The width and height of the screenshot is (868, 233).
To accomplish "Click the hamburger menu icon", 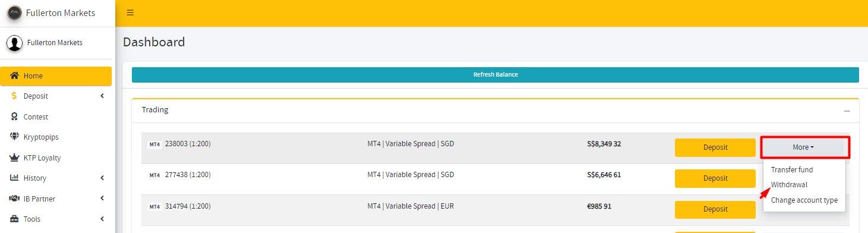I will pyautogui.click(x=130, y=12).
